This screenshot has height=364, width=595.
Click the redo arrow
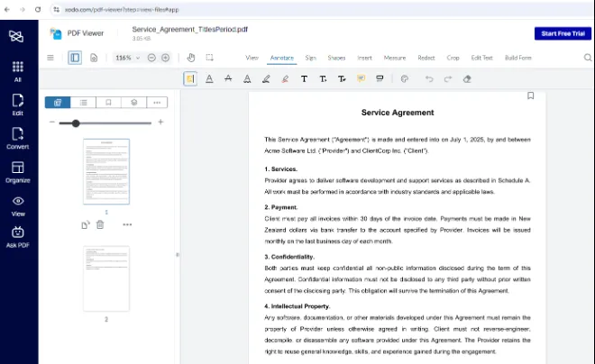[x=448, y=79]
